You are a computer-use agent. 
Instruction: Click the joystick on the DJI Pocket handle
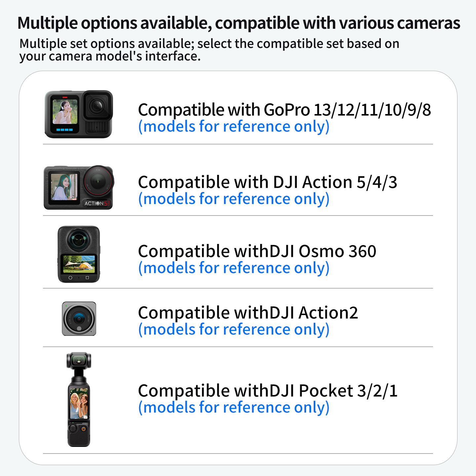pyautogui.click(x=73, y=428)
